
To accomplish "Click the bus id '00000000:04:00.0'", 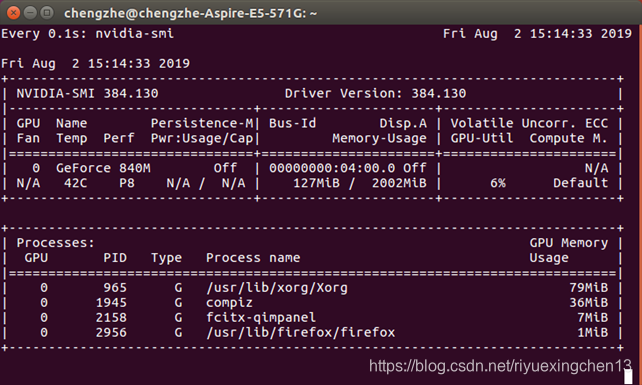I will pos(332,168).
